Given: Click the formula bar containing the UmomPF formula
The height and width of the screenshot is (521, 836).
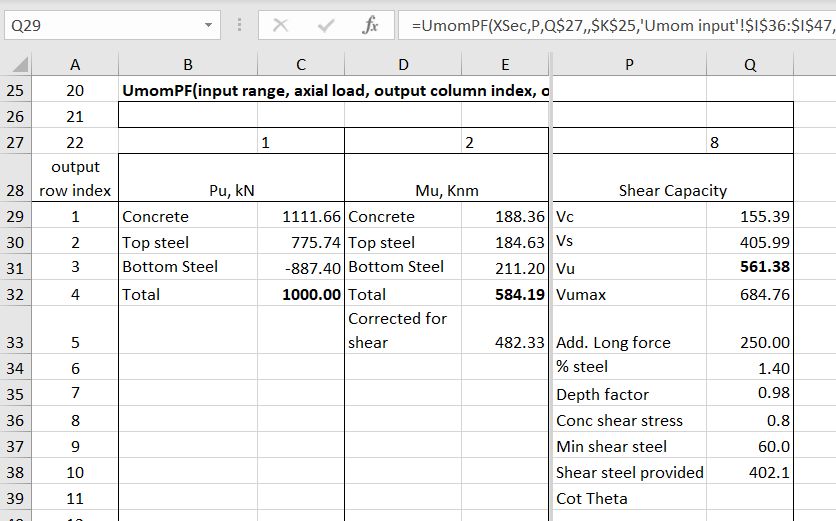Looking at the screenshot, I should 615,25.
